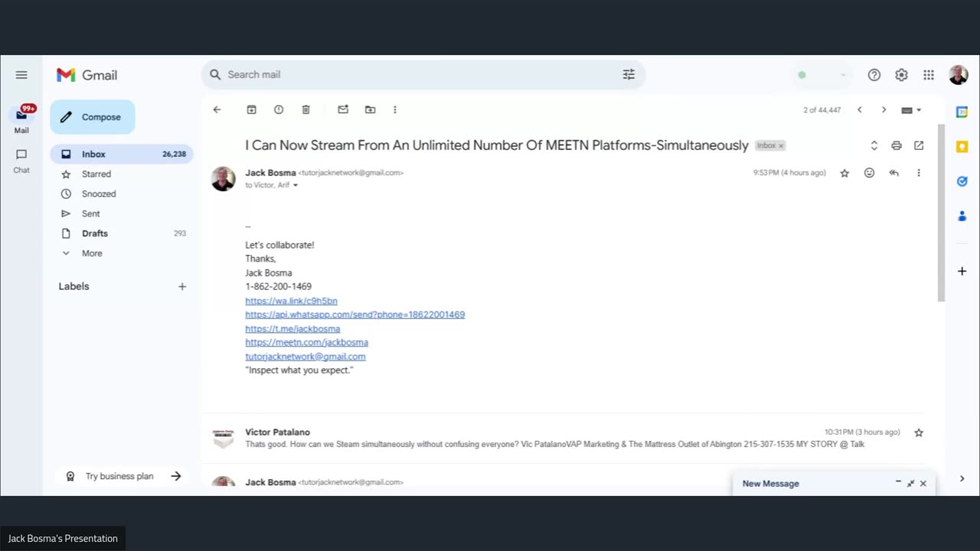This screenshot has height=551, width=980.
Task: Create a new label with plus icon
Action: 182,286
